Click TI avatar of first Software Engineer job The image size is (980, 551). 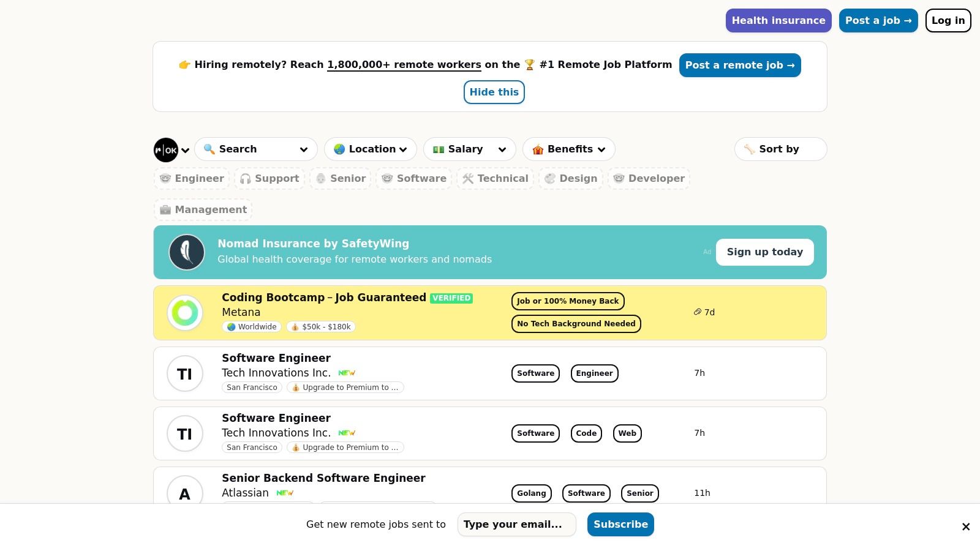pyautogui.click(x=185, y=373)
